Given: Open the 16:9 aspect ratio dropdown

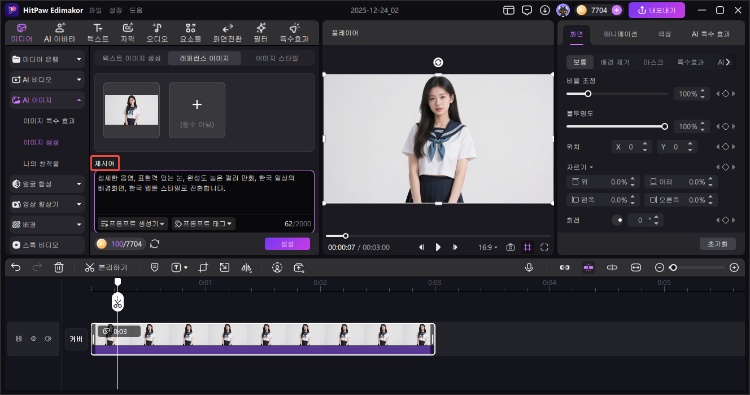Looking at the screenshot, I should (487, 247).
